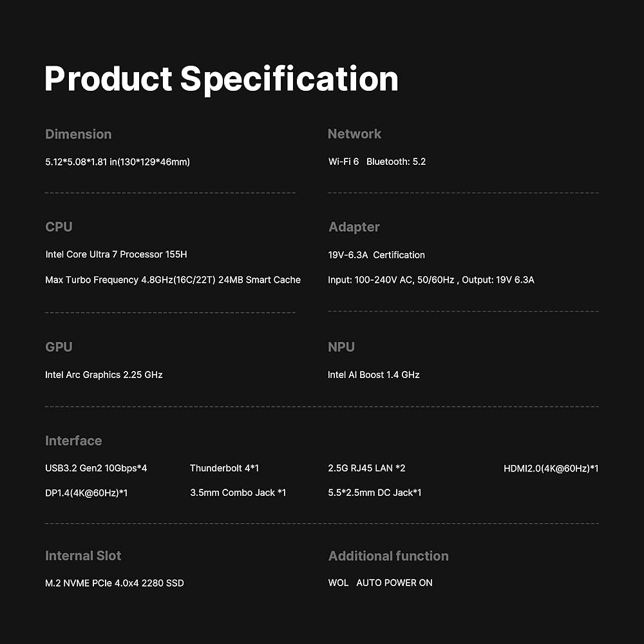The image size is (644, 644).
Task: Select Intel Arc Graphics 2.25 GHz text
Action: [104, 375]
